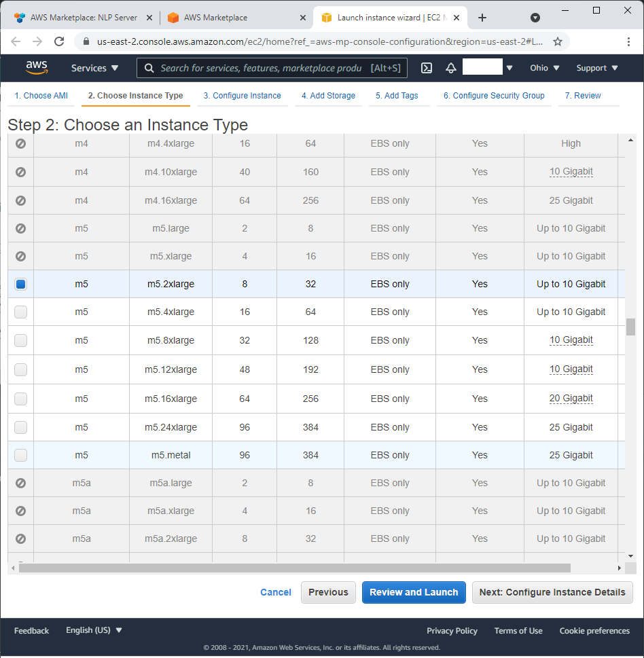The width and height of the screenshot is (644, 658).
Task: Click the 20 Gigabit link for m5.16xlarge
Action: 571,398
